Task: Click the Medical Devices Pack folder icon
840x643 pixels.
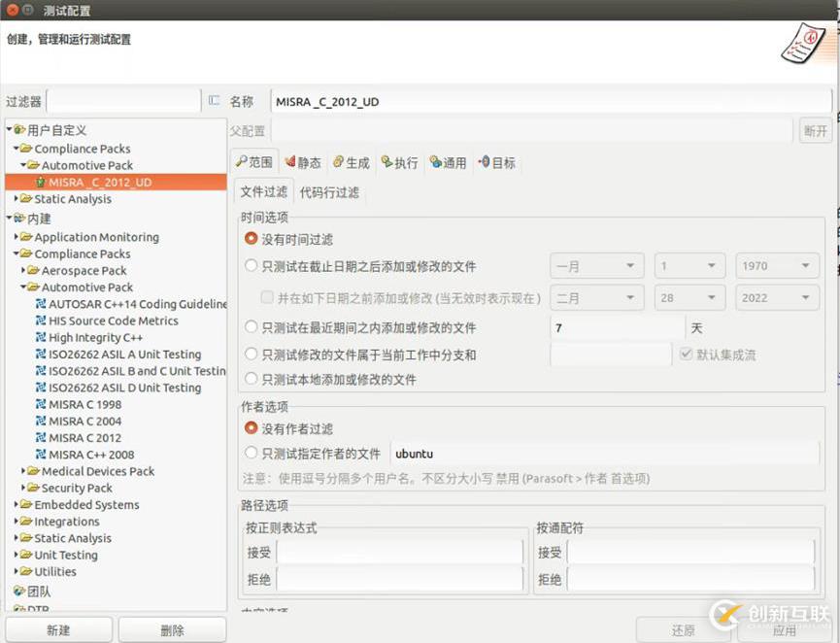Action: point(33,471)
